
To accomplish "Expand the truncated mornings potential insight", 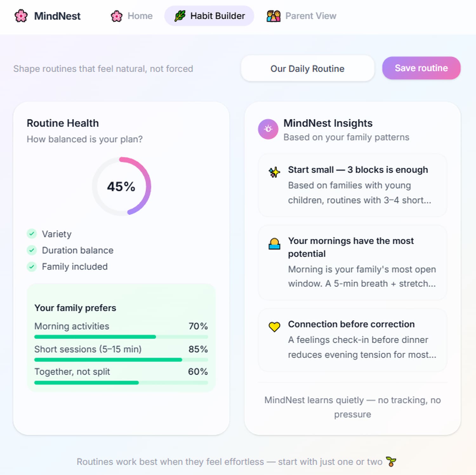I will pyautogui.click(x=353, y=262).
